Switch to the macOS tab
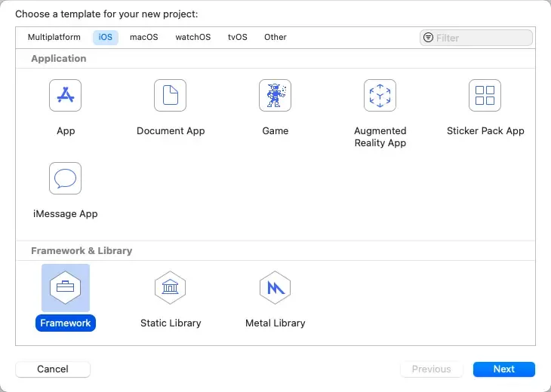The width and height of the screenshot is (551, 392). (143, 37)
